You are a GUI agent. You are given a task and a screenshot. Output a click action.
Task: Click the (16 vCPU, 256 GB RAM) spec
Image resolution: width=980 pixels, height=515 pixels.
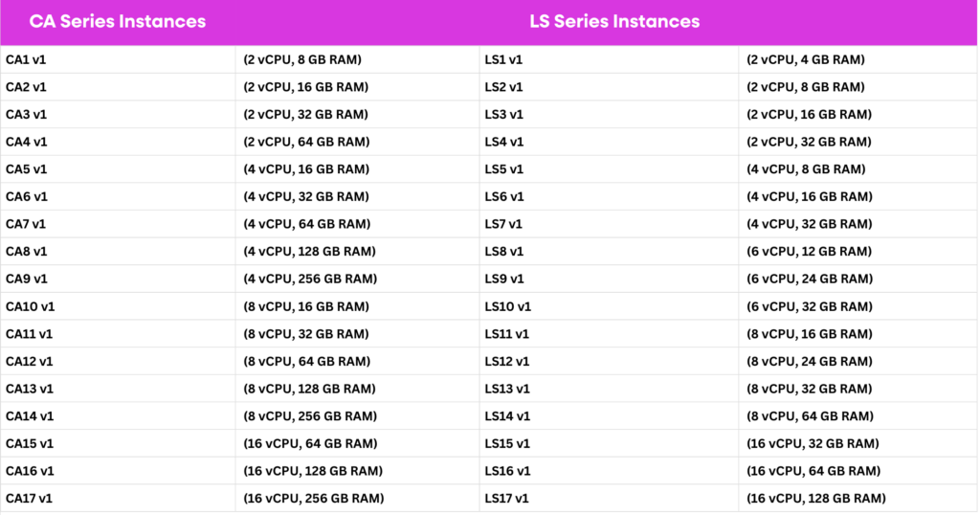(x=313, y=498)
